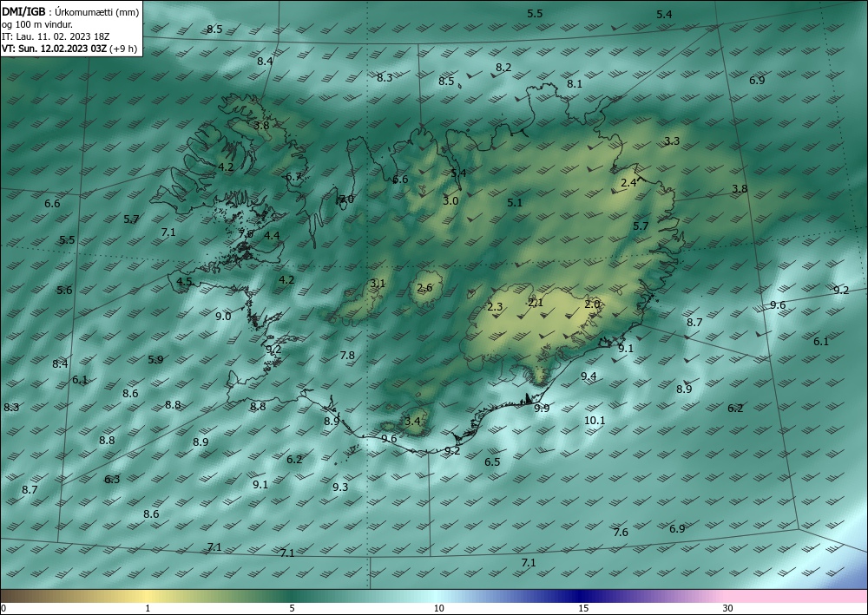Click the color scale label 1

click(x=148, y=608)
